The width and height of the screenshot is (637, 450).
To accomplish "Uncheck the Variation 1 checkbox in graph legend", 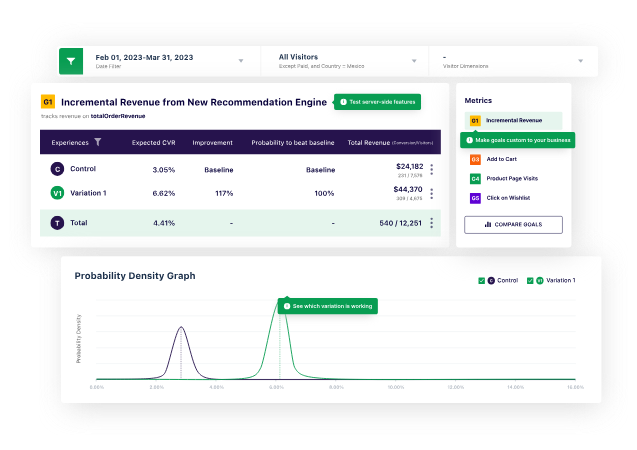I will point(530,281).
